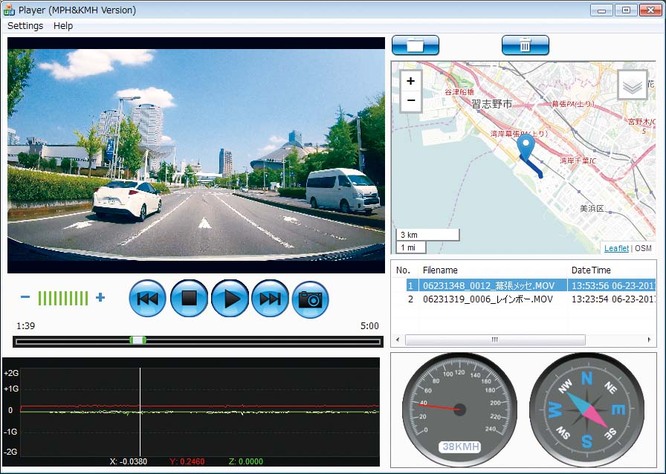Image resolution: width=666 pixels, height=474 pixels.
Task: Open folder to load video files
Action: pos(416,45)
